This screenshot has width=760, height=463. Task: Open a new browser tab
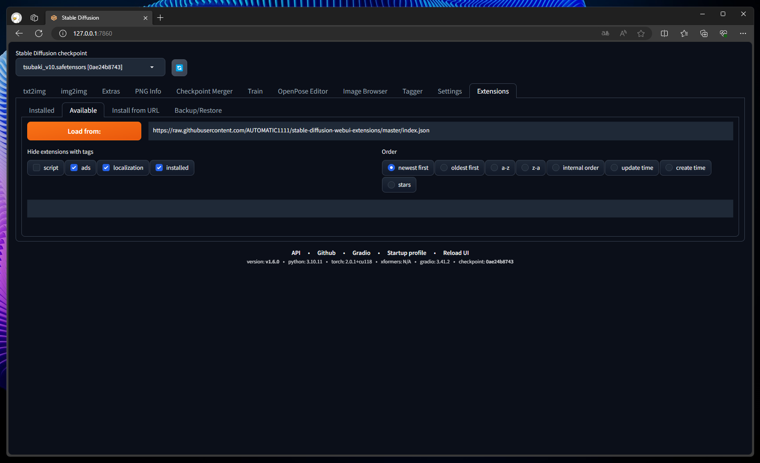click(x=160, y=17)
